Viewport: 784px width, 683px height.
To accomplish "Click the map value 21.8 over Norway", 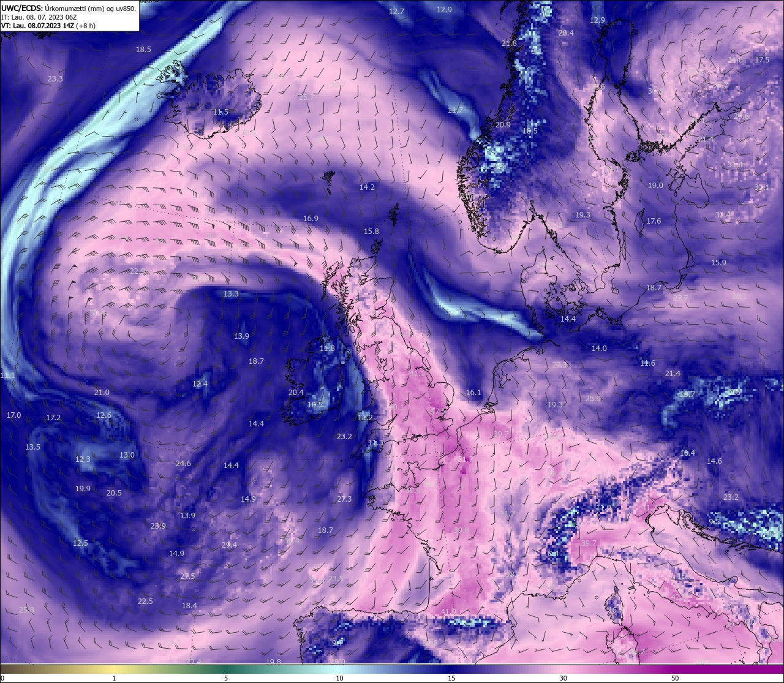I will [509, 43].
